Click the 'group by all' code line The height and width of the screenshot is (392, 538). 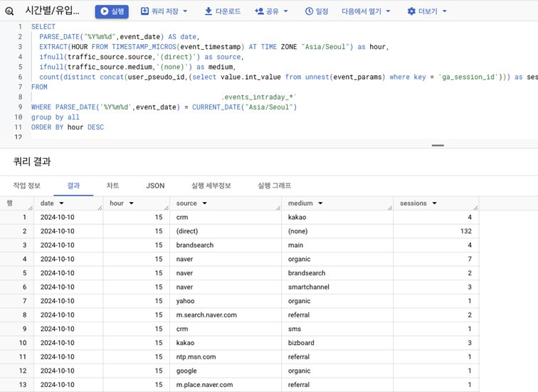pyautogui.click(x=56, y=117)
